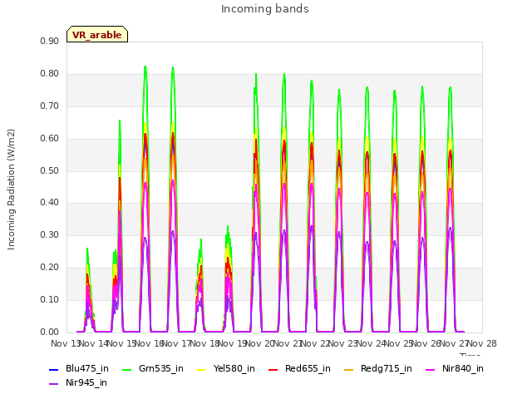
Task: Click the Nov 13 x-axis label
Action: click(65, 343)
